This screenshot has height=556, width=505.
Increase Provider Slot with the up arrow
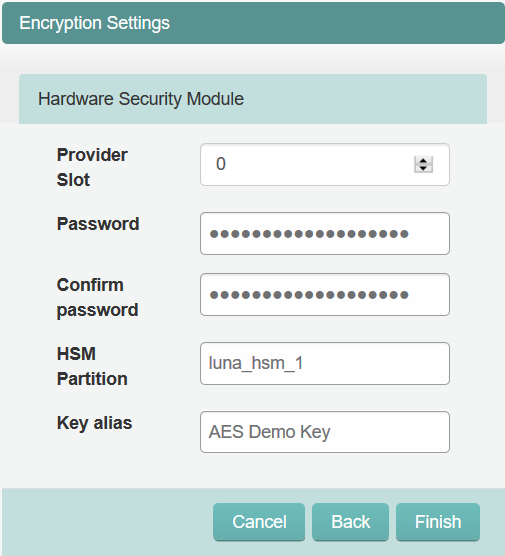pos(423,161)
